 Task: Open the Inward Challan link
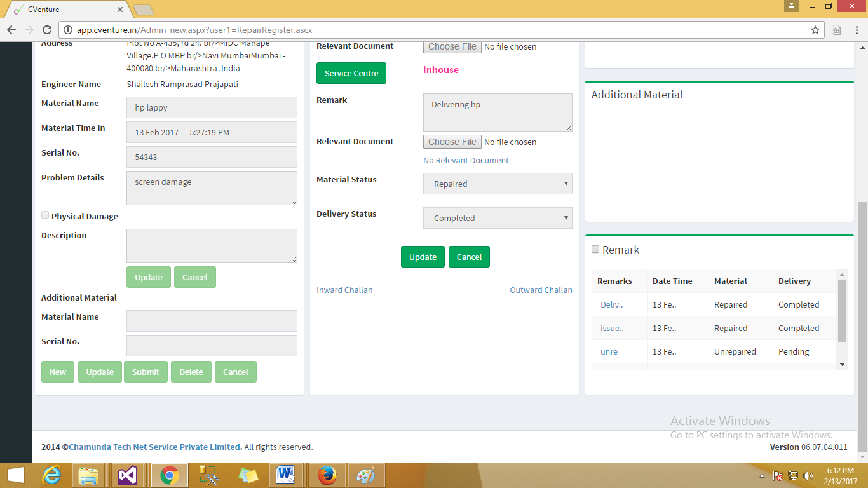tap(344, 290)
